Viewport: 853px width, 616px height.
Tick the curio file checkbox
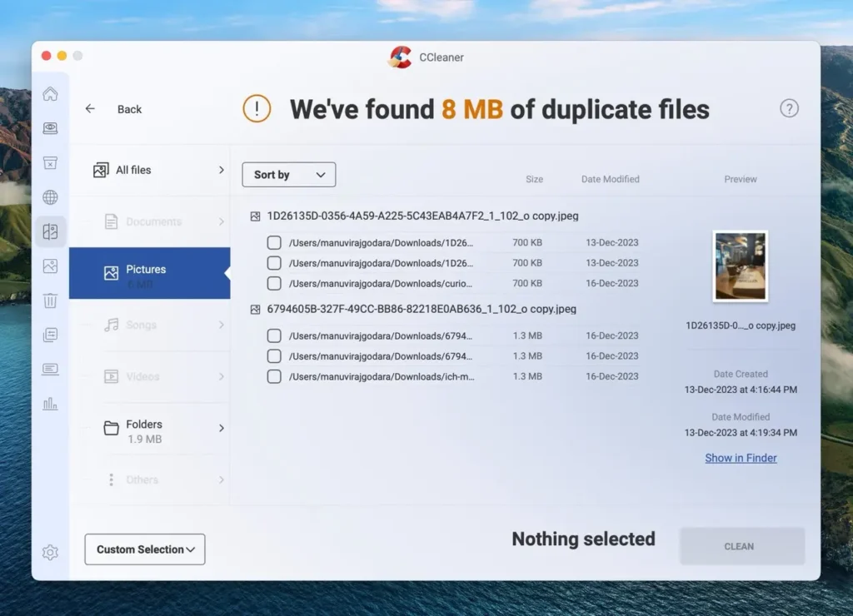click(x=274, y=283)
